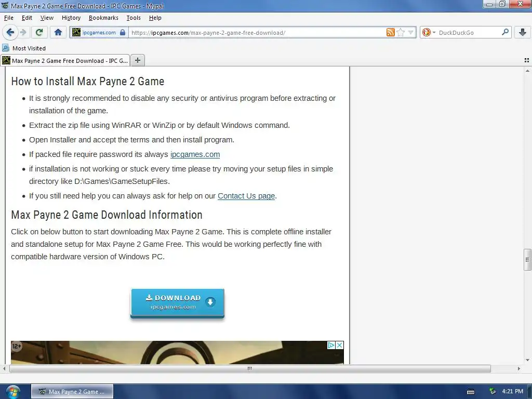Open the list all tabs button
The image size is (532, 399).
tap(527, 60)
